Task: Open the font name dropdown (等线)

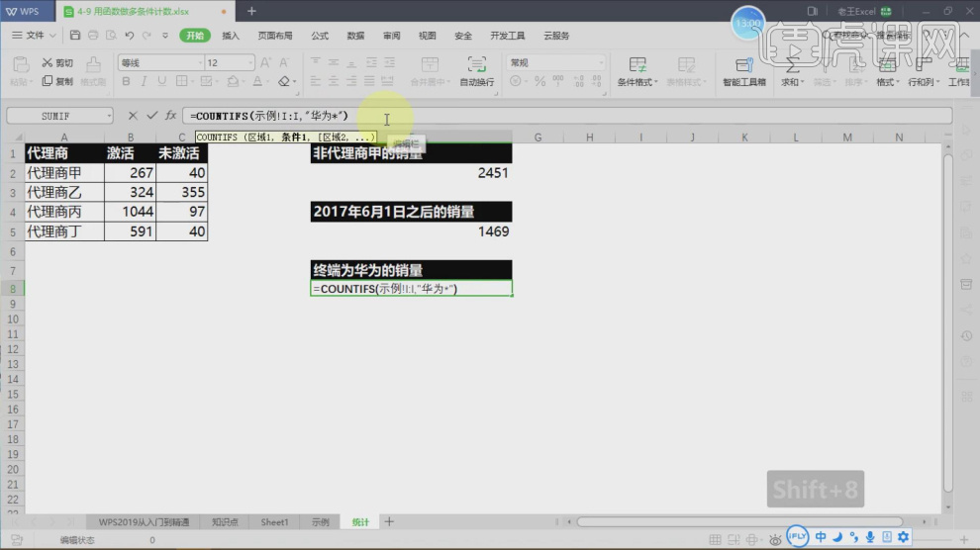Action: coord(200,63)
